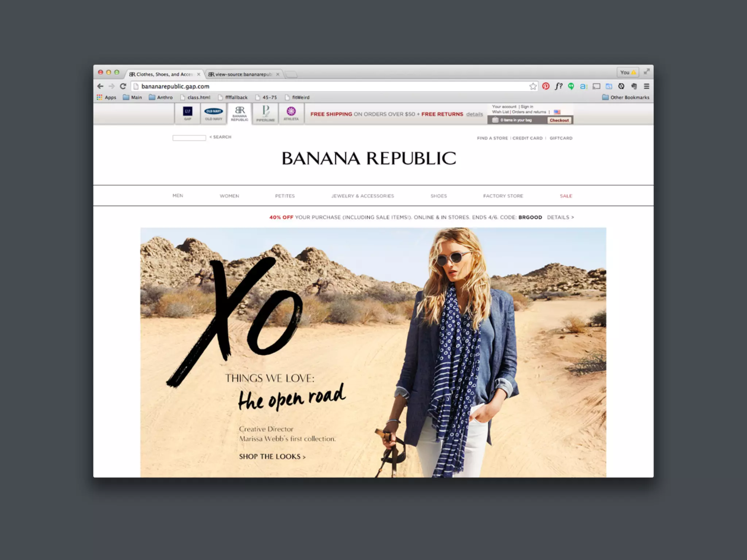Click the Pinterest extension icon
The height and width of the screenshot is (560, 747).
coord(546,86)
